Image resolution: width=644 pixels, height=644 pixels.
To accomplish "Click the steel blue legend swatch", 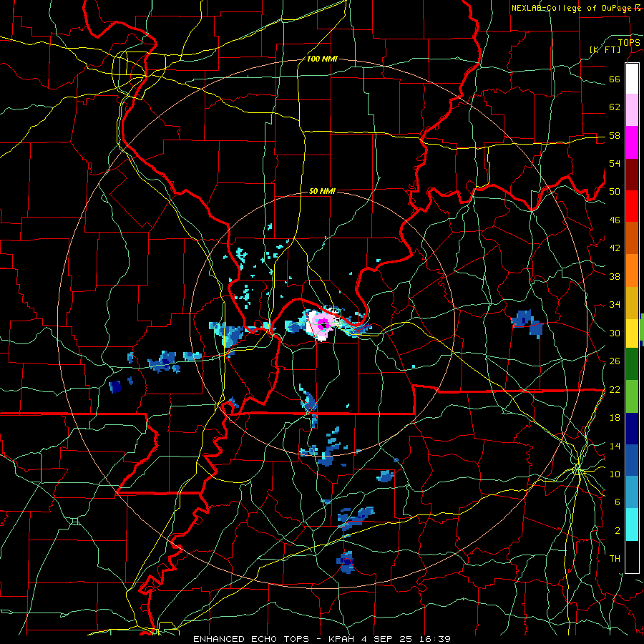I will point(632,492).
